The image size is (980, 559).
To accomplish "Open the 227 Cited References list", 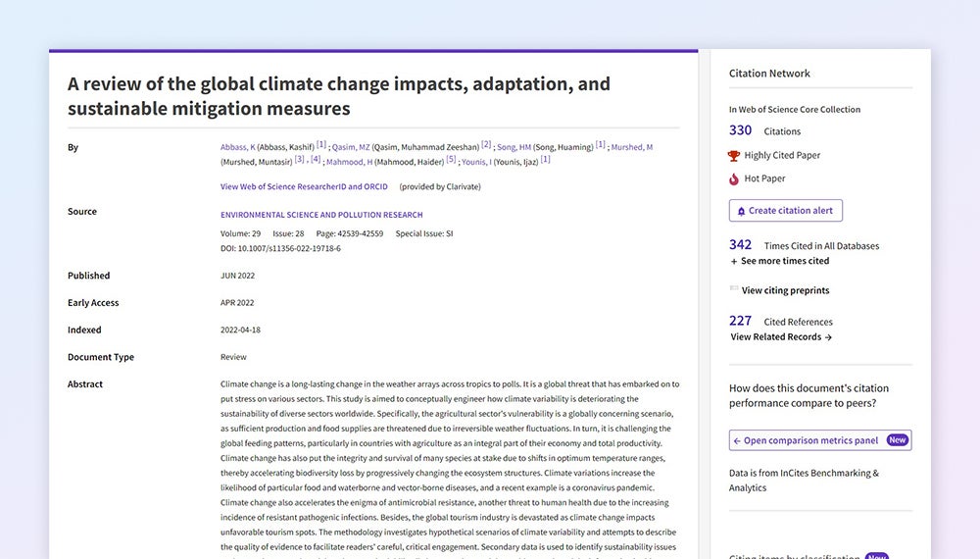I will pyautogui.click(x=740, y=321).
